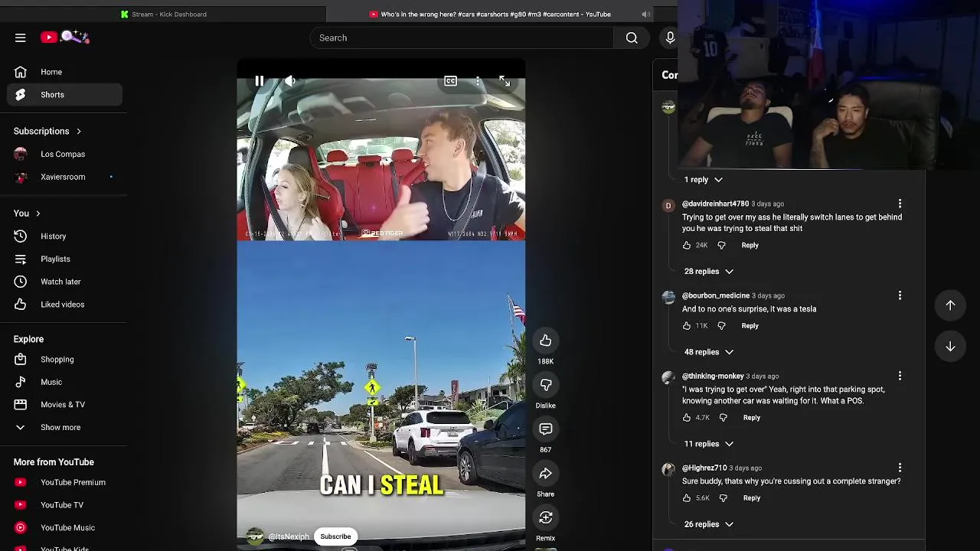Open Xaviersroom subscription
This screenshot has height=551, width=980.
[65, 177]
